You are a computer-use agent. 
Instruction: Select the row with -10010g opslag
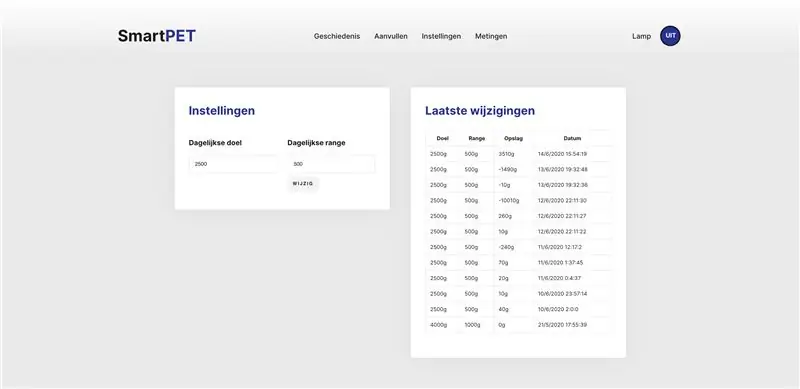[x=519, y=201]
